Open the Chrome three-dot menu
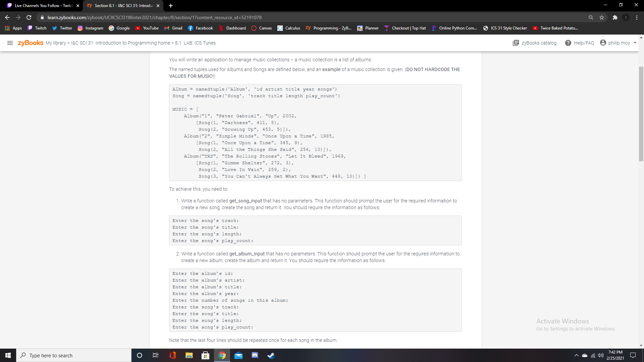Screen dimensions: 644x362 point(637,17)
